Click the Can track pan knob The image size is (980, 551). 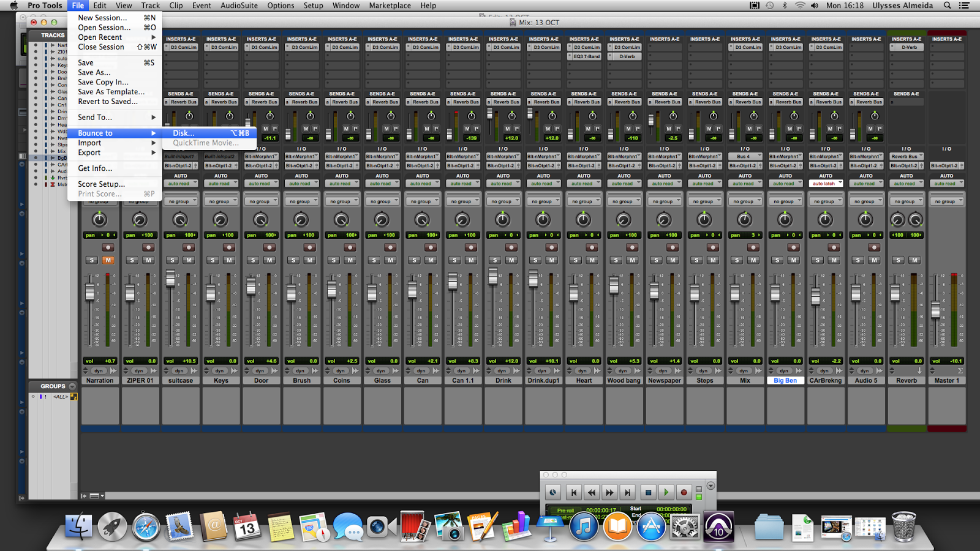(x=422, y=219)
